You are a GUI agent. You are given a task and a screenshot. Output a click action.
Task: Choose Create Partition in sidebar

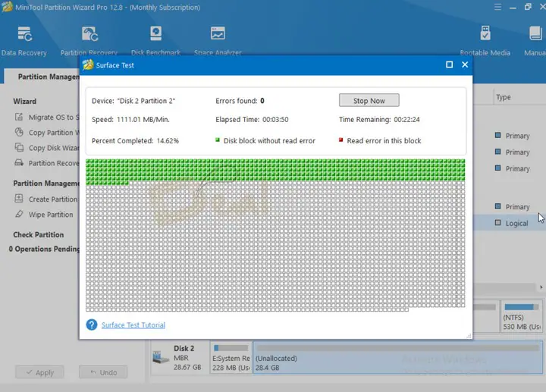[53, 199]
